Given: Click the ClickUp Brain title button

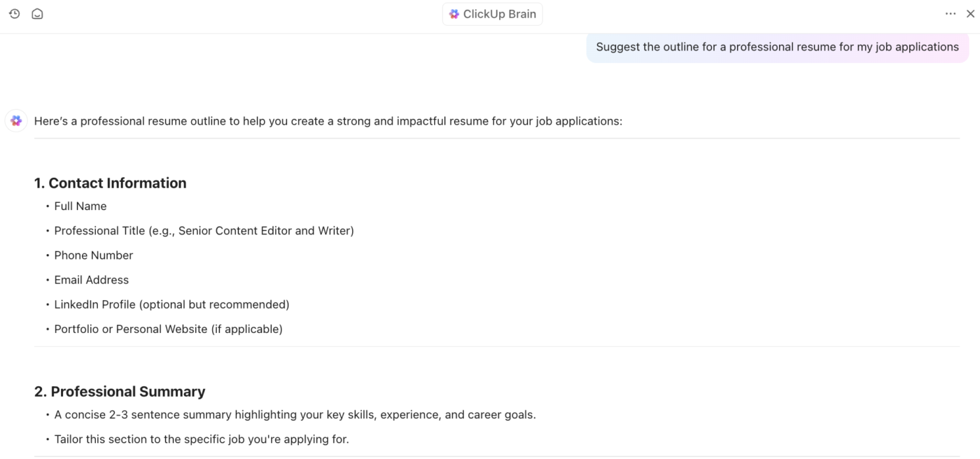Looking at the screenshot, I should [x=499, y=14].
